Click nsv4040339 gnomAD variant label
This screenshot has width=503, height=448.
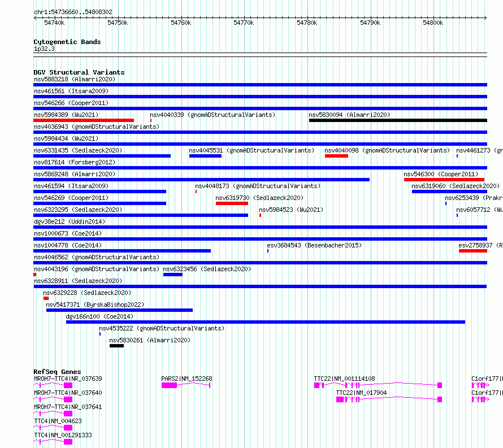[x=213, y=115]
